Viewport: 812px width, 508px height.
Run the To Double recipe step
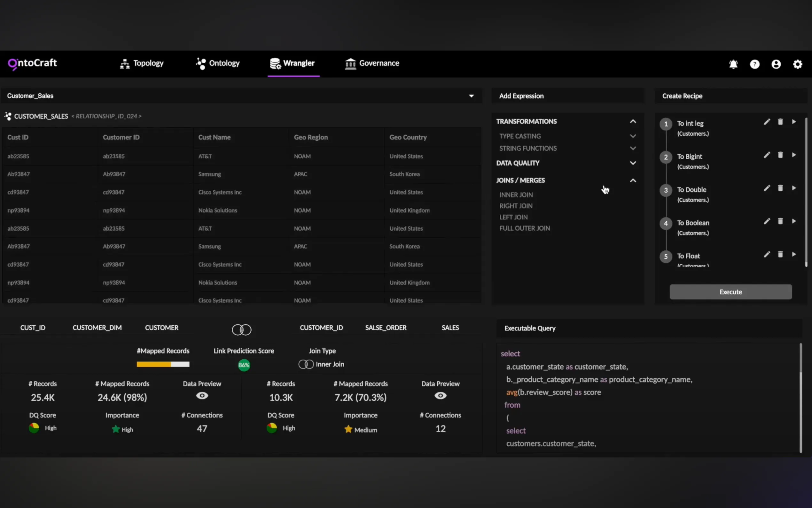tap(793, 188)
